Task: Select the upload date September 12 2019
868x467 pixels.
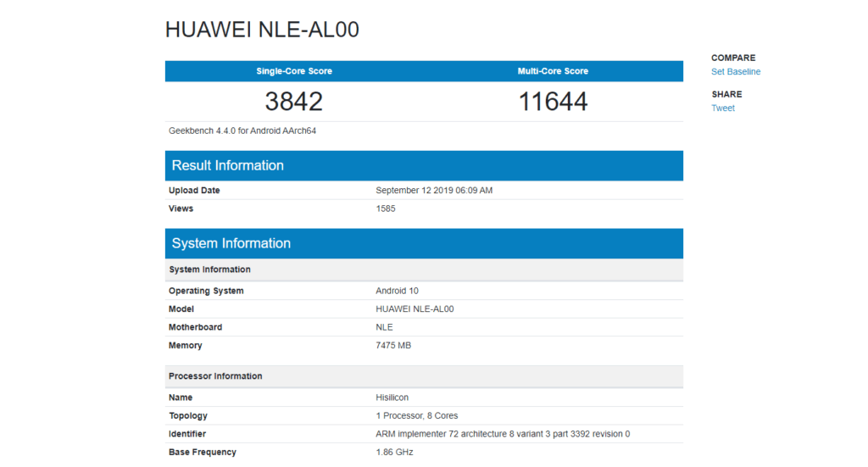Action: (x=434, y=191)
